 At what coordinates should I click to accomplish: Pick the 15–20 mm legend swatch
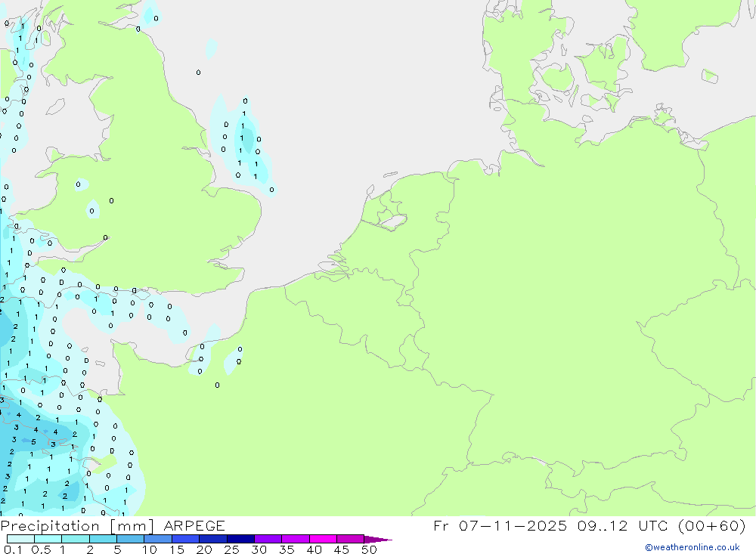point(186,539)
